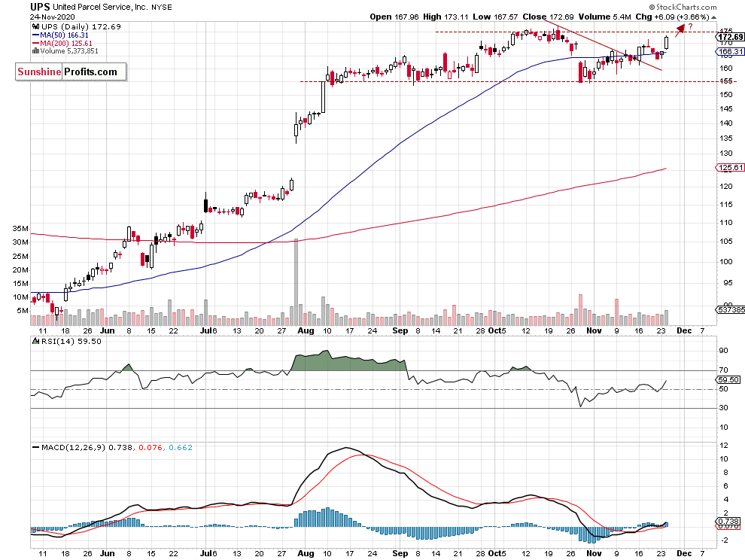The image size is (745, 560).
Task: Click the 70 level label on RSI axis
Action: (723, 370)
